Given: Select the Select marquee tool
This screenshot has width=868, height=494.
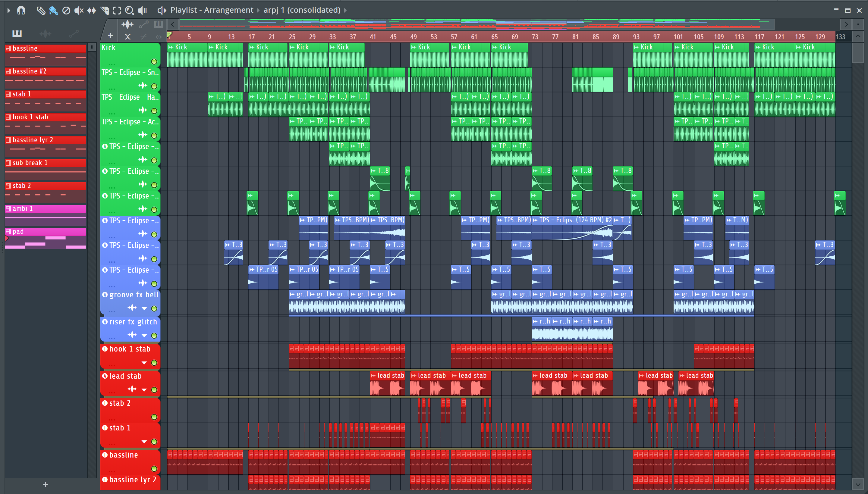Looking at the screenshot, I should 117,11.
